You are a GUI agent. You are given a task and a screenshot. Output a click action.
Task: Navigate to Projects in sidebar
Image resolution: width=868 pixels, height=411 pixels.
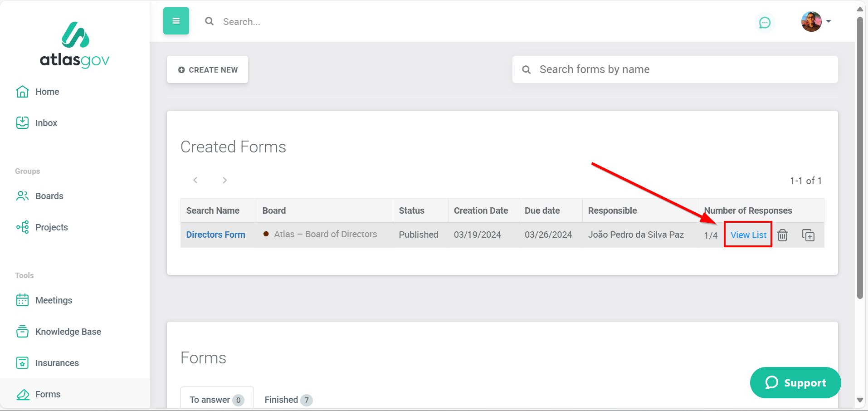point(51,227)
